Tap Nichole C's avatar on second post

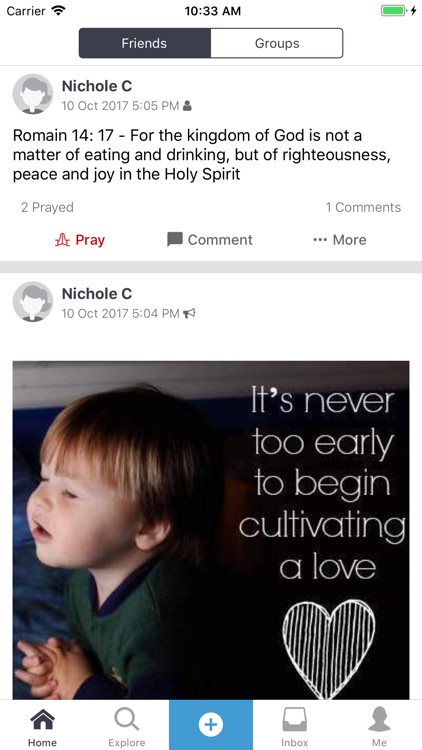coord(33,302)
